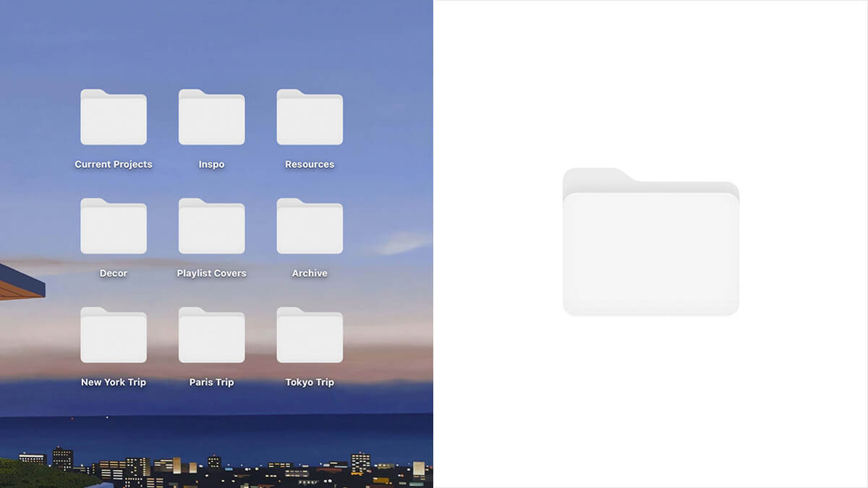Click the New York Trip folder label
Image resolution: width=868 pixels, height=488 pixels.
coord(113,382)
